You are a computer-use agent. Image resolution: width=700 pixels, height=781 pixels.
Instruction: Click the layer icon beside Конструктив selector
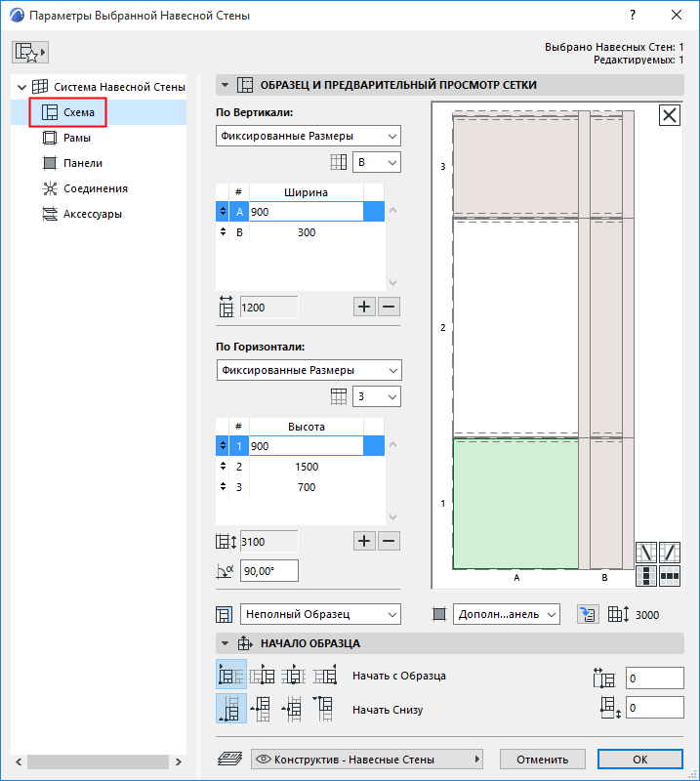point(229,760)
